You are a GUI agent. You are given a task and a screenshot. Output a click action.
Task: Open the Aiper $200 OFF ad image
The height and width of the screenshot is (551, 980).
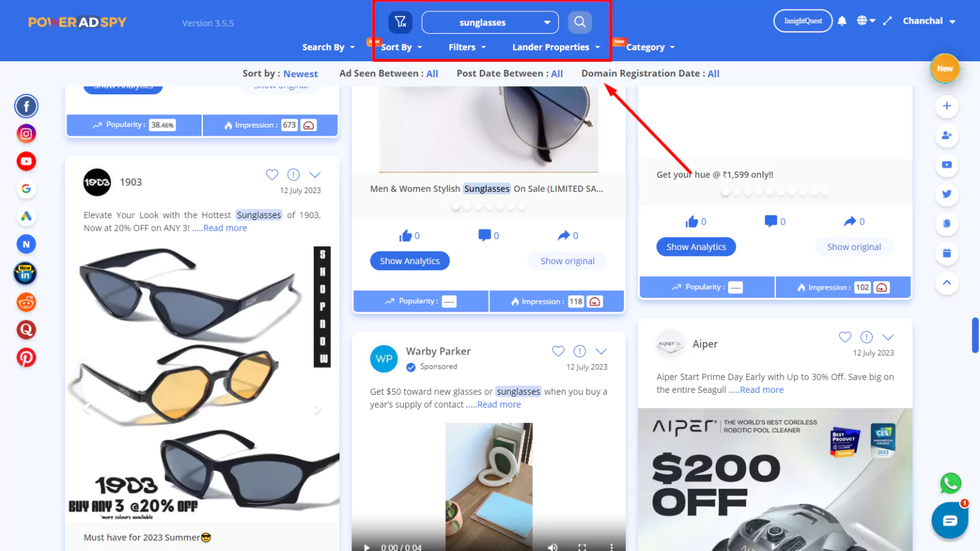tap(775, 480)
